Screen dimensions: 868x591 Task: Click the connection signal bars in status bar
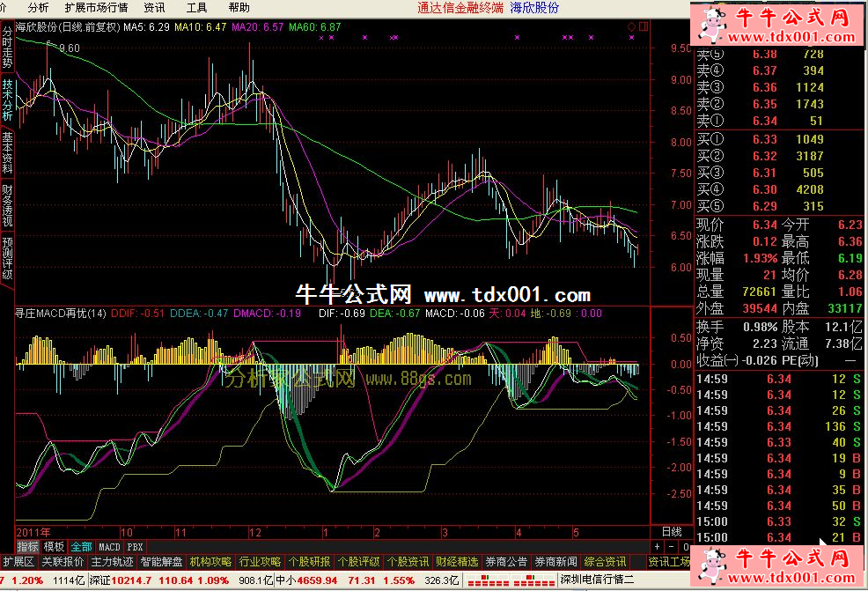tap(510, 580)
